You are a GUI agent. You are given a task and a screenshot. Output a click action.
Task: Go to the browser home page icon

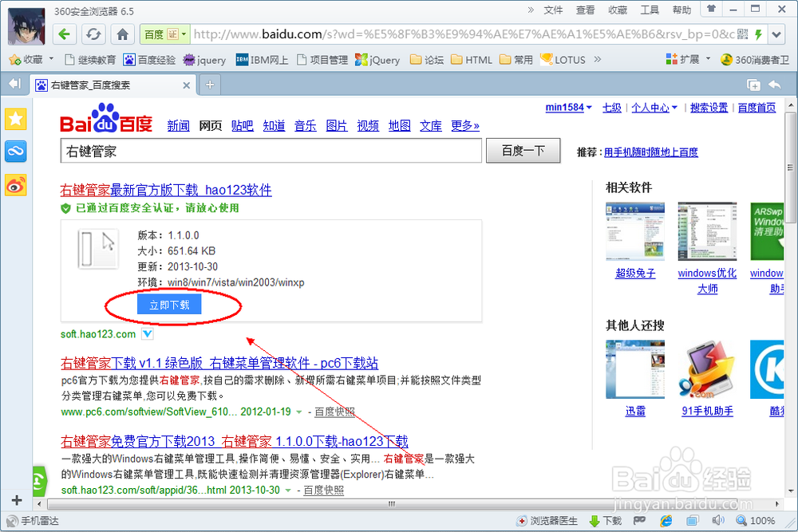(x=122, y=34)
